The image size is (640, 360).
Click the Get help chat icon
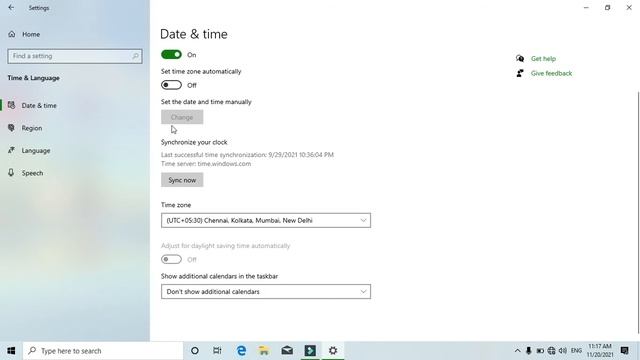coord(520,59)
